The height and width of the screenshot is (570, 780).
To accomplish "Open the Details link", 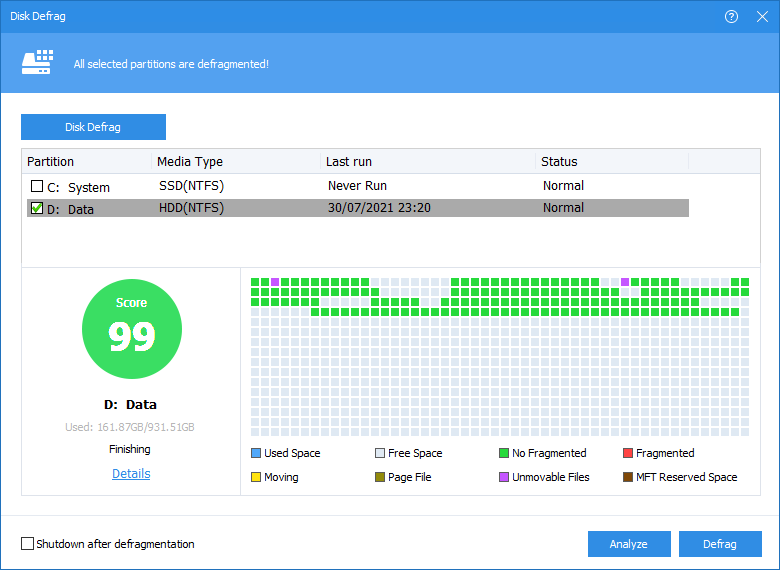I will click(131, 474).
